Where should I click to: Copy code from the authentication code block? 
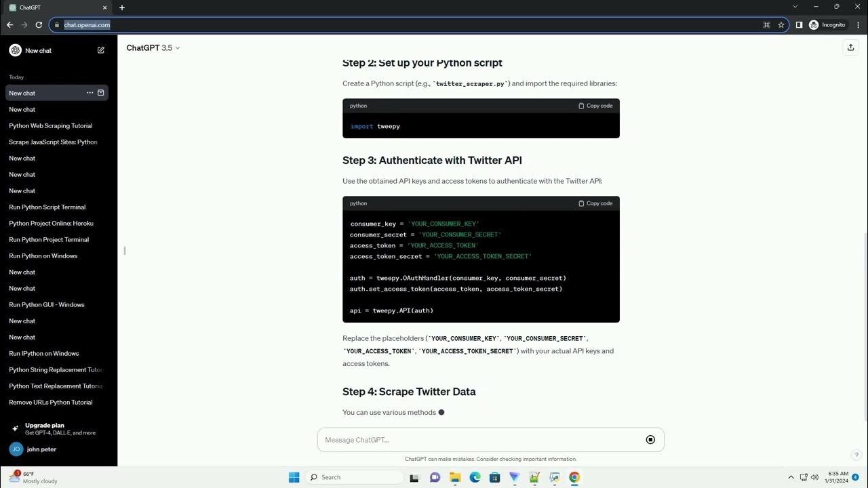[595, 203]
